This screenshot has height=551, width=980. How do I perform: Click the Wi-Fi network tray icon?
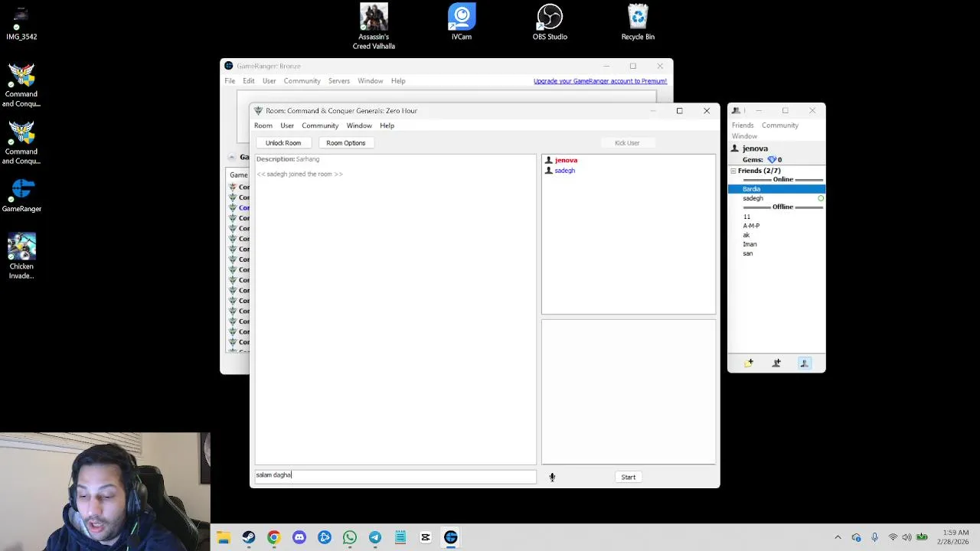tap(893, 537)
